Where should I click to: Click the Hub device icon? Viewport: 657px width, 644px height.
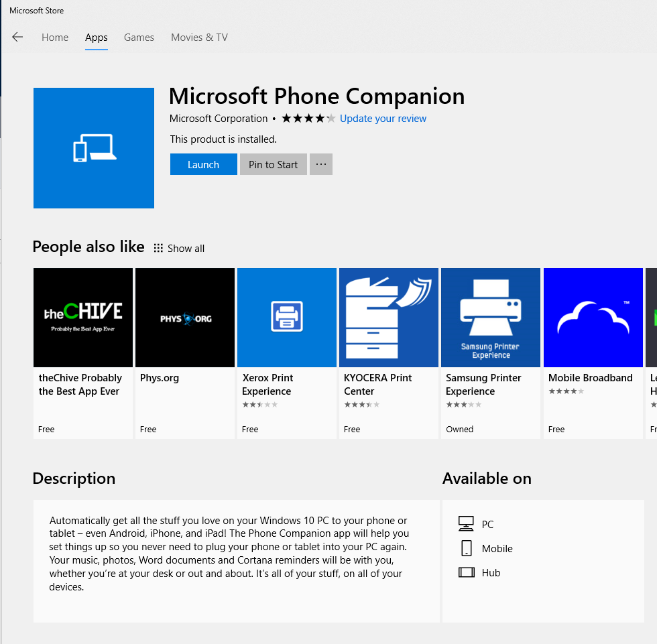[x=466, y=572]
